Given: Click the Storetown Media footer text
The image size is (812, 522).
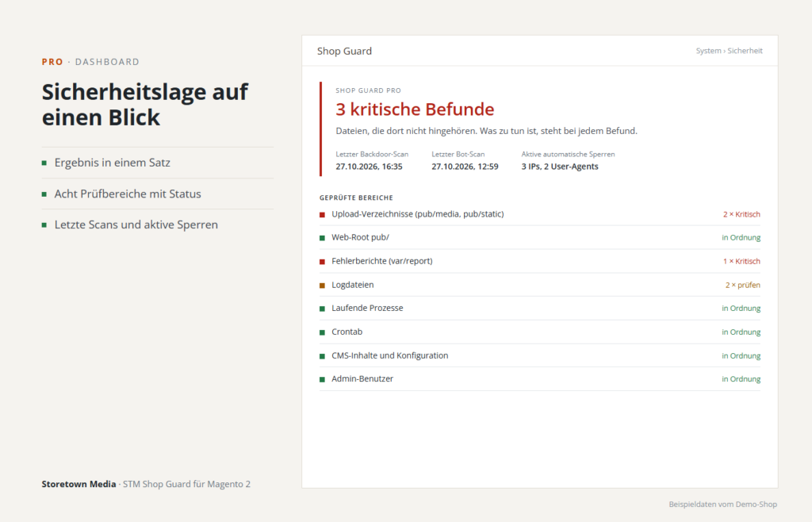Looking at the screenshot, I should point(79,484).
